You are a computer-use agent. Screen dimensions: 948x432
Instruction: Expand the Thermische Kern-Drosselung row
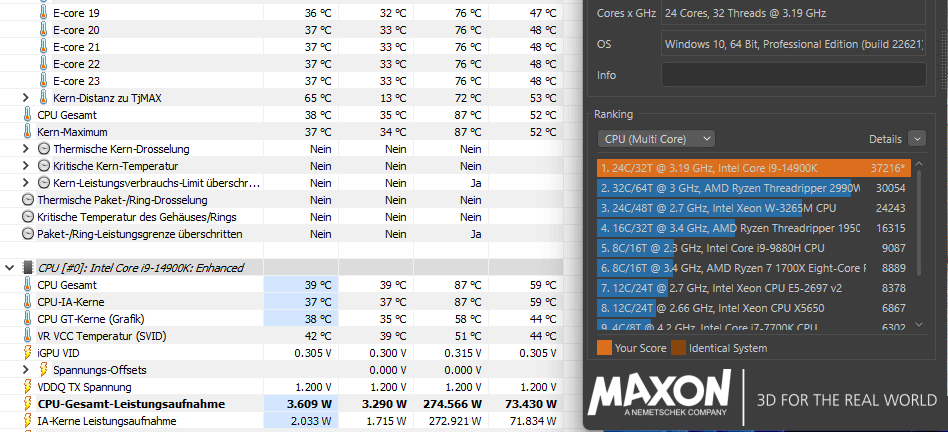(25, 149)
